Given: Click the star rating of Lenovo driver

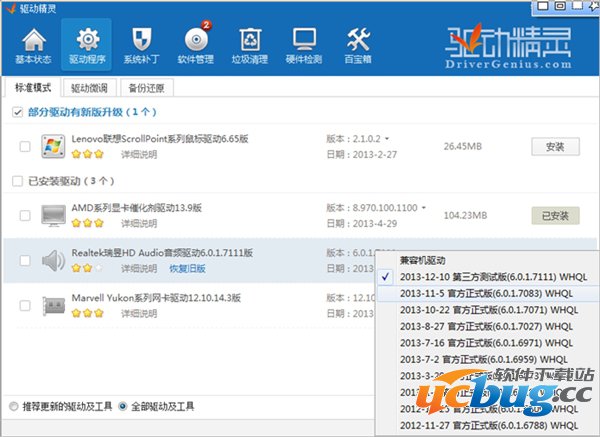Looking at the screenshot, I should click(x=88, y=154).
